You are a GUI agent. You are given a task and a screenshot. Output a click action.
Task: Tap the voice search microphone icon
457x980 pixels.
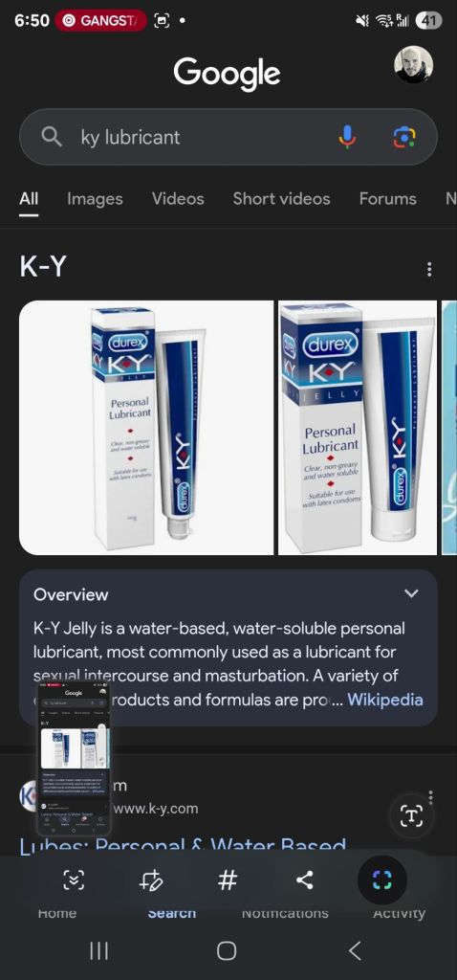pos(348,136)
